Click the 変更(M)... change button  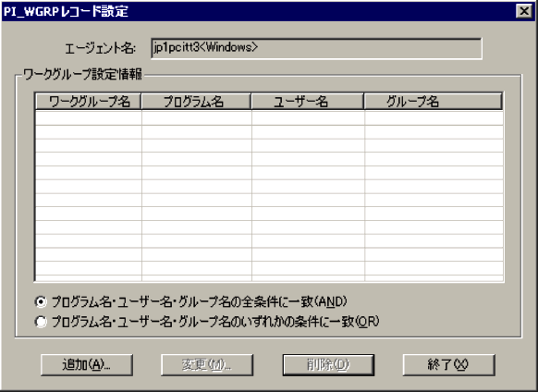click(207, 365)
